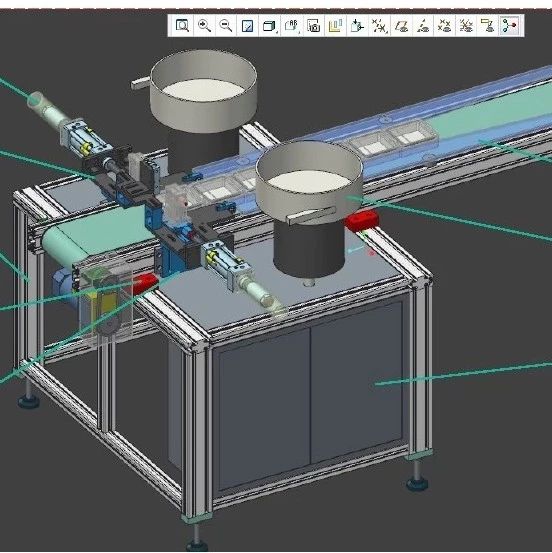552x553 pixels.
Task: Select the front vibratory bowl feeder
Action: pos(309,208)
